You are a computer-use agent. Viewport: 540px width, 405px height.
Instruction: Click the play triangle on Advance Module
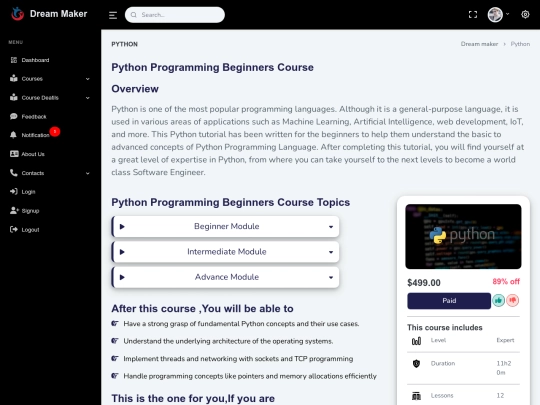[122, 277]
